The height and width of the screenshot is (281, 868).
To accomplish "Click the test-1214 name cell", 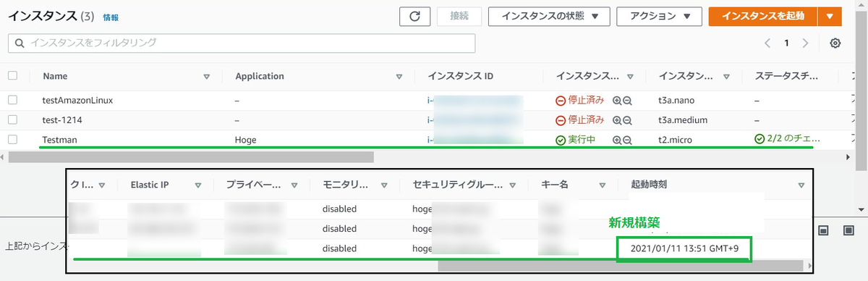I will (63, 119).
